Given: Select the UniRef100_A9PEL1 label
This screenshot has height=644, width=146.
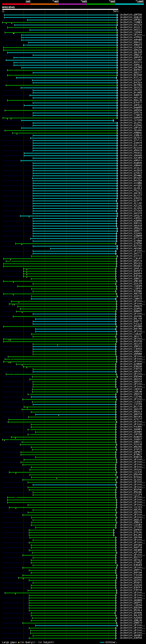Looking at the screenshot, I should [131, 65].
